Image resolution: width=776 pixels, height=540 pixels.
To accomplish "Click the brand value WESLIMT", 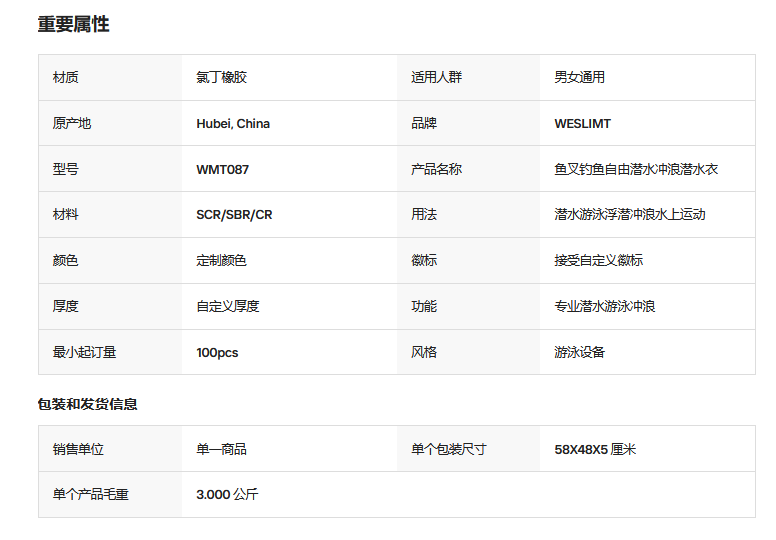I will click(582, 124).
